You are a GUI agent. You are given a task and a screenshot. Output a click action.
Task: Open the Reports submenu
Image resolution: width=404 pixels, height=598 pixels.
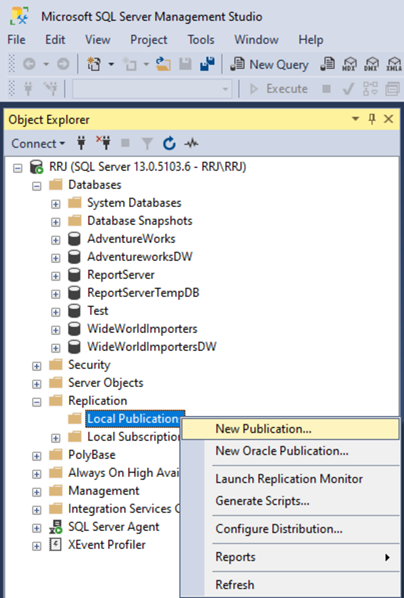tap(290, 557)
